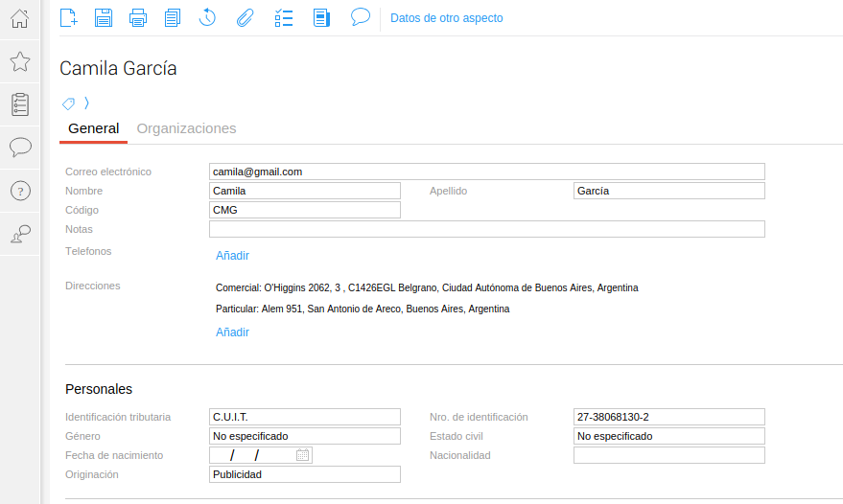Open the Estado civil field selector
The width and height of the screenshot is (843, 504).
point(669,436)
